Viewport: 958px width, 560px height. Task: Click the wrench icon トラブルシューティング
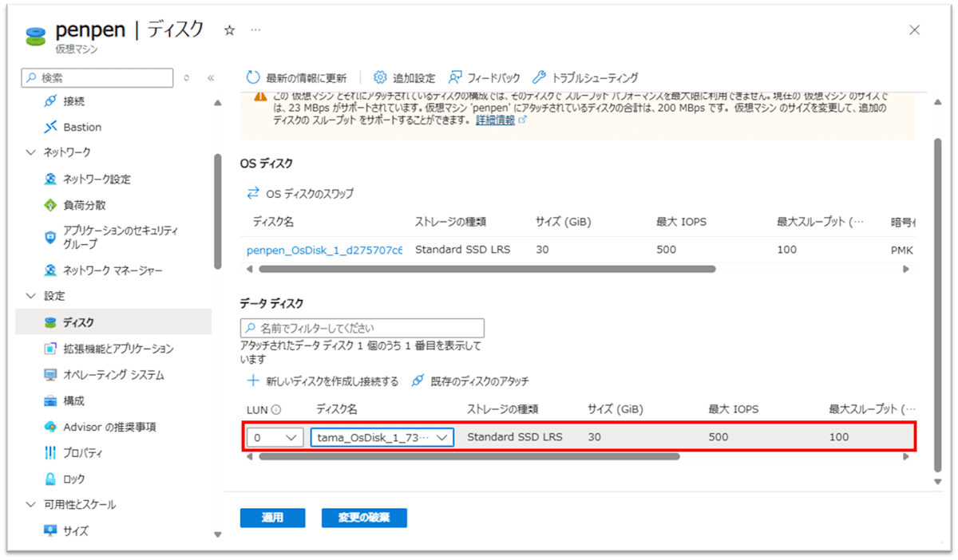(x=538, y=77)
